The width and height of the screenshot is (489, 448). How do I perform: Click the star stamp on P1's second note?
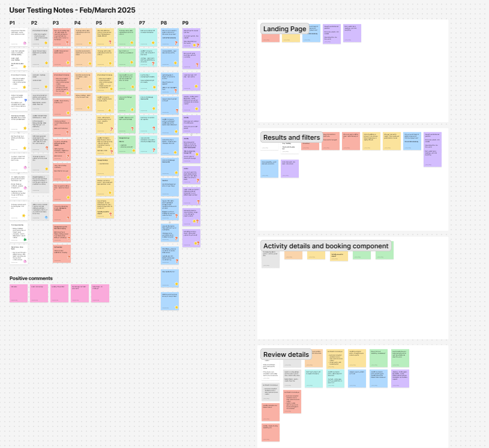(x=25, y=67)
